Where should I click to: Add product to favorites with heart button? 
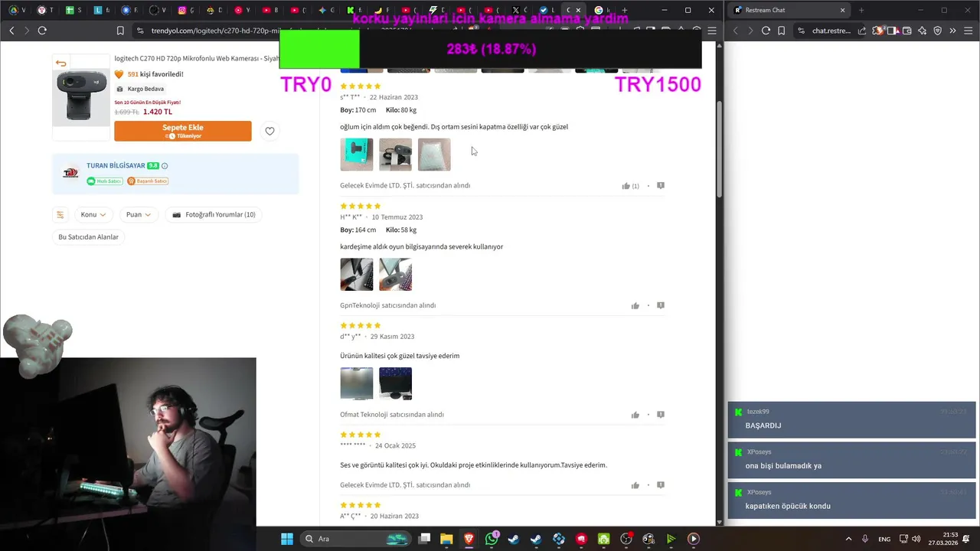[x=269, y=131]
